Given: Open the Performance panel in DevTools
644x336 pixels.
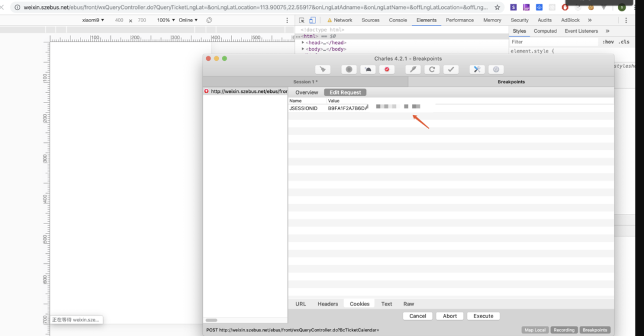Looking at the screenshot, I should coord(460,20).
